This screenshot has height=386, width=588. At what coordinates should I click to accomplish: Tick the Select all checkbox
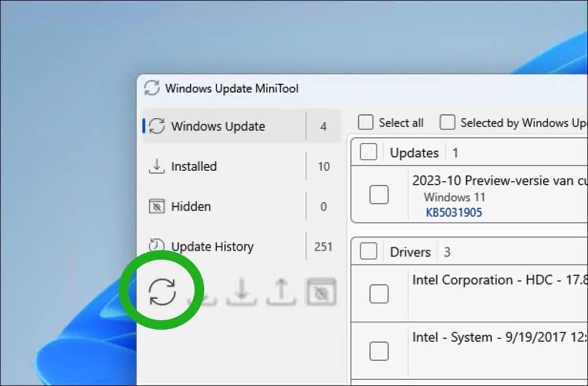coord(366,122)
